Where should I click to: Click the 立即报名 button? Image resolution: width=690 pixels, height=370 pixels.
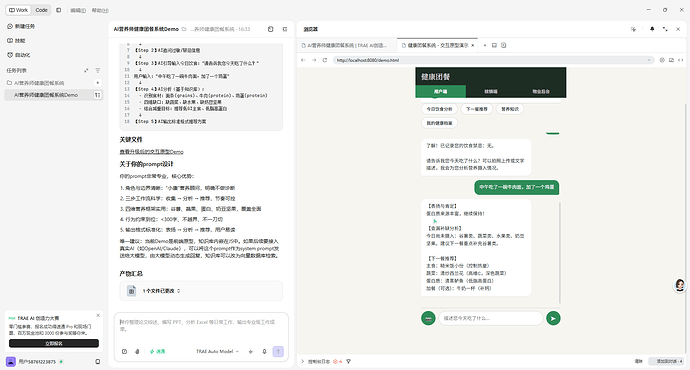click(x=54, y=343)
